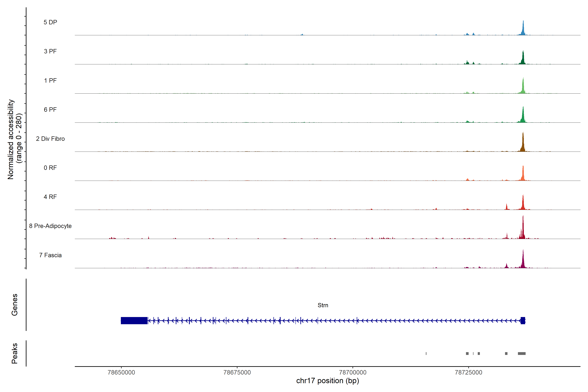Click the 8 Pre-Adipocyte label

(x=50, y=226)
